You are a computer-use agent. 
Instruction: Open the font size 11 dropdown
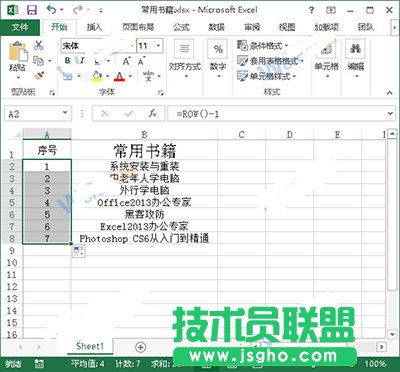158,46
